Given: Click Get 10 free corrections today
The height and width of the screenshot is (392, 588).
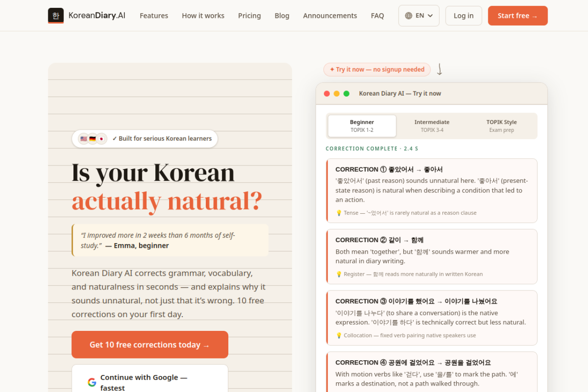Looking at the screenshot, I should [x=150, y=345].
